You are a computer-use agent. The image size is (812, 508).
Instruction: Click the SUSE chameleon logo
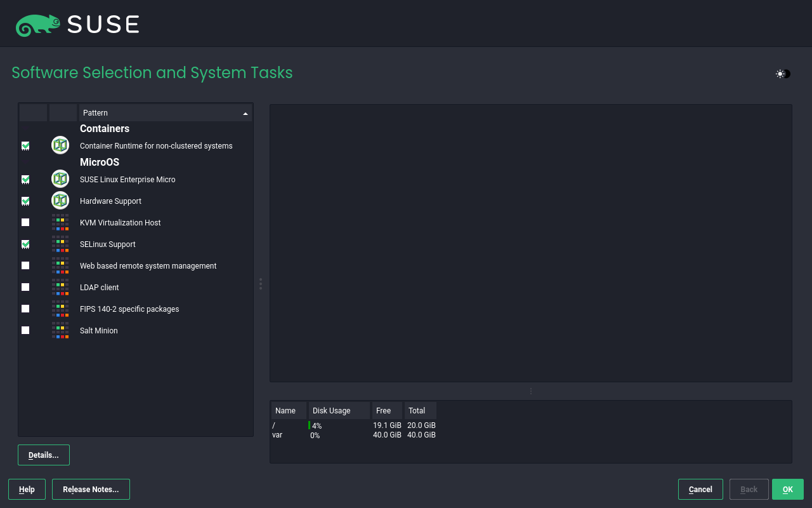click(x=38, y=24)
